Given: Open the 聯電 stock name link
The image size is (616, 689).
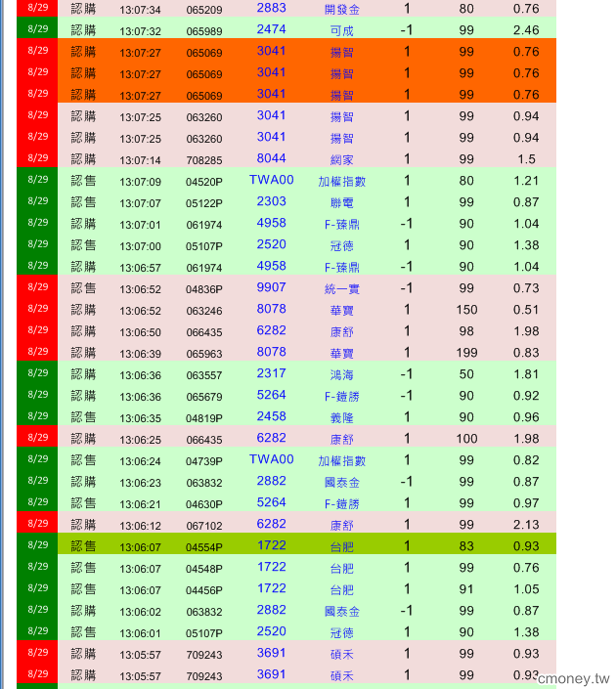Looking at the screenshot, I should click(x=342, y=203).
